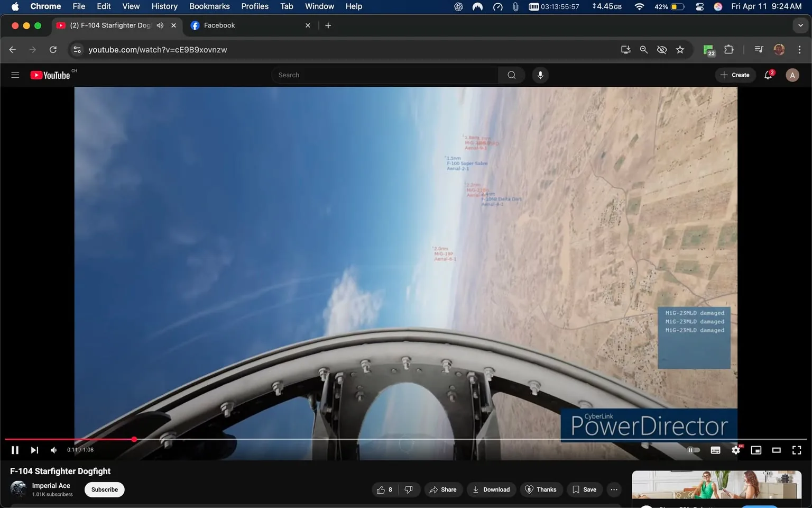Expand the video description more options menu

pyautogui.click(x=613, y=489)
